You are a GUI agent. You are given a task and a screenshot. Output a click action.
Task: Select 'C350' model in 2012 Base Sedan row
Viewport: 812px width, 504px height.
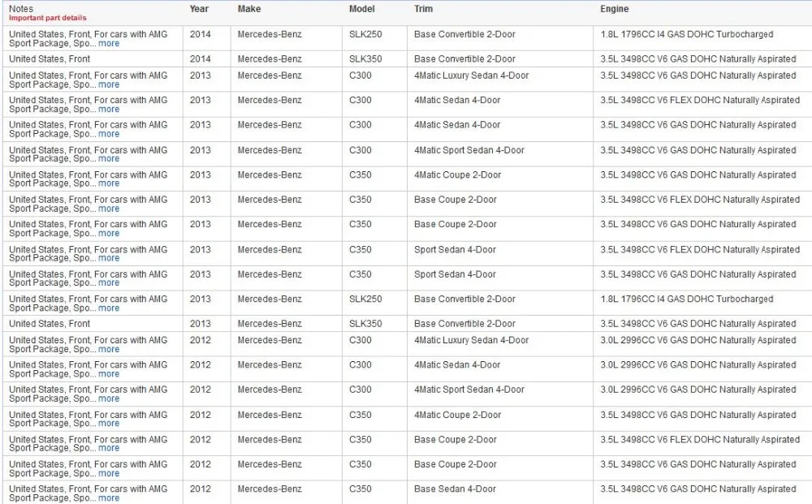(x=361, y=489)
